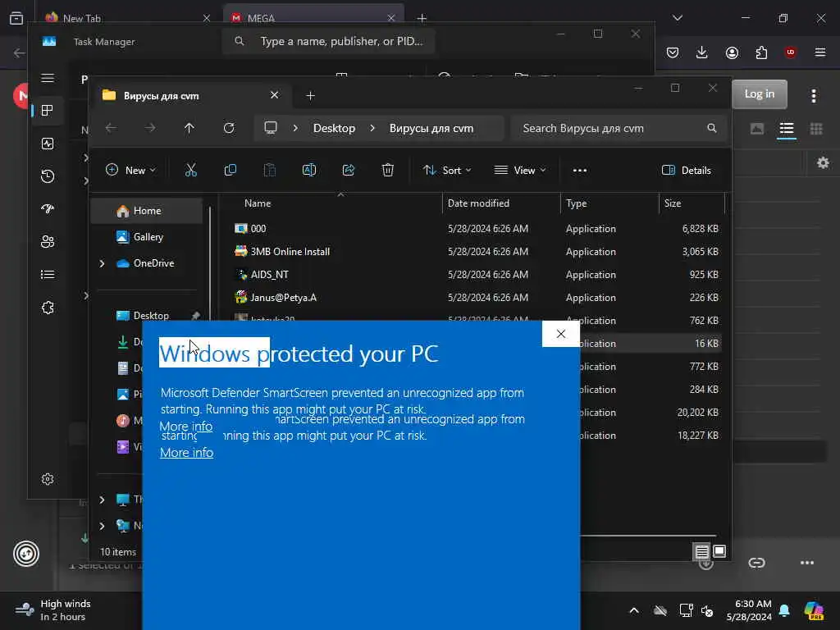Select the 3MB Online Install file
This screenshot has width=840, height=630.
(290, 252)
